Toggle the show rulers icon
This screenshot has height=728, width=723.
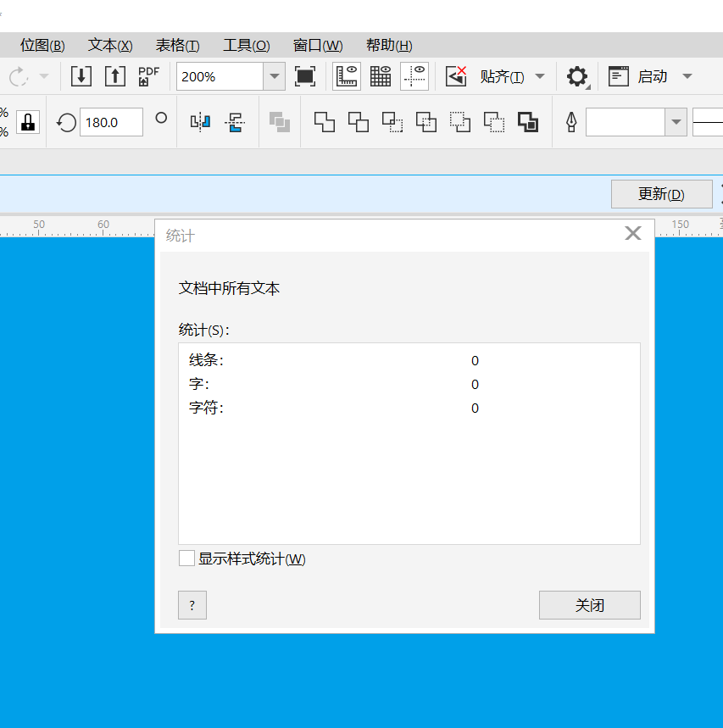click(x=347, y=76)
